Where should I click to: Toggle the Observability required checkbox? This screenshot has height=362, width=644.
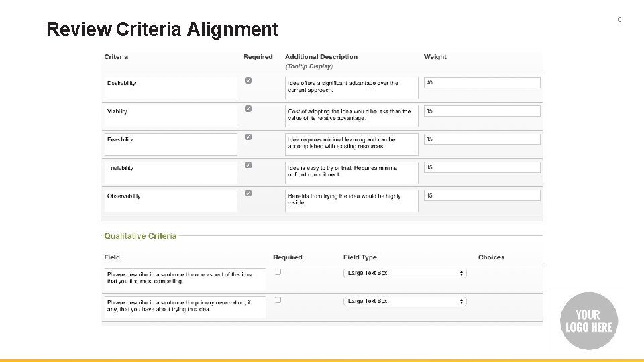pos(248,193)
